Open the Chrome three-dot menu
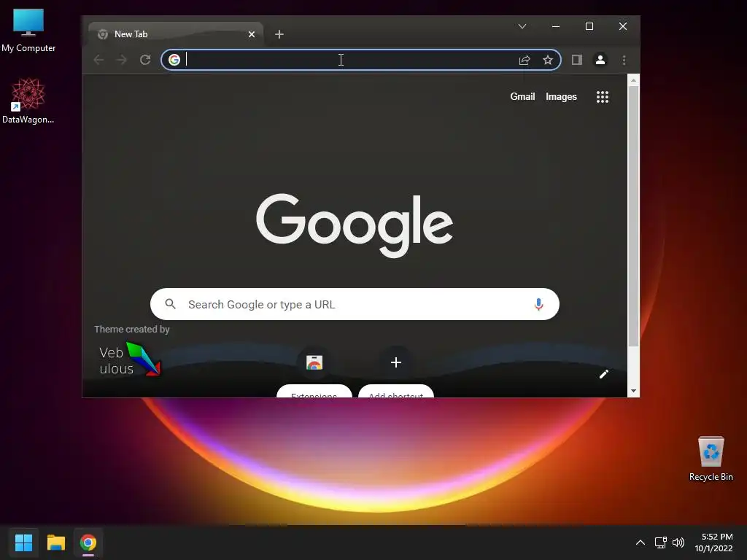Viewport: 747px width, 560px height. click(x=624, y=60)
